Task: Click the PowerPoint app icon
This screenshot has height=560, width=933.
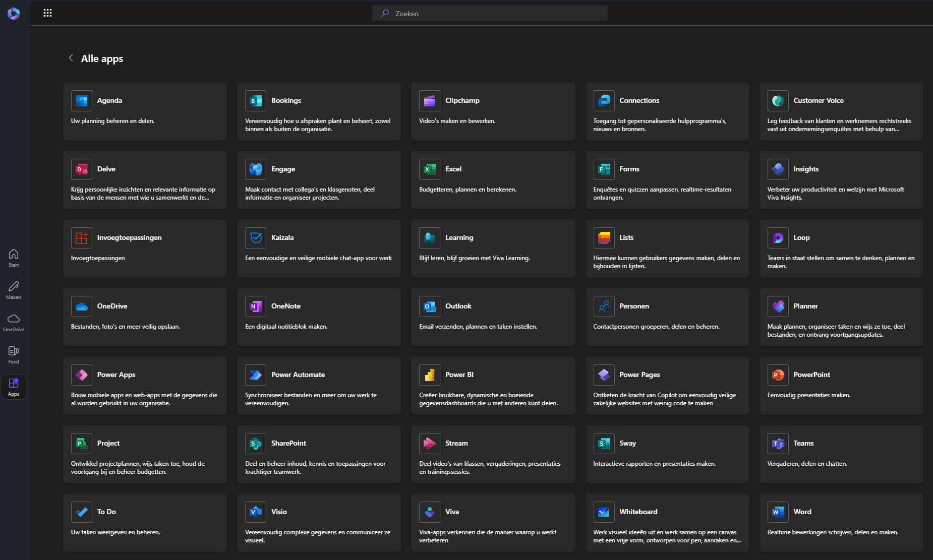Action: tap(778, 375)
